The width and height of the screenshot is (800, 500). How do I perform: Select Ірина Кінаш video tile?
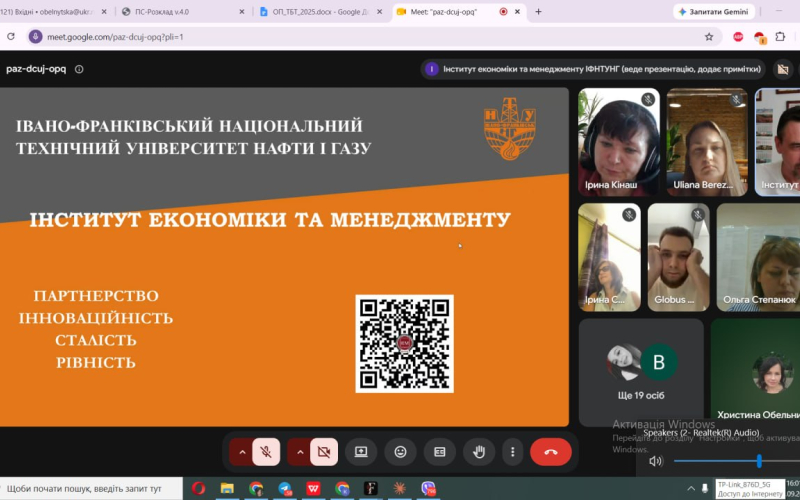click(618, 142)
